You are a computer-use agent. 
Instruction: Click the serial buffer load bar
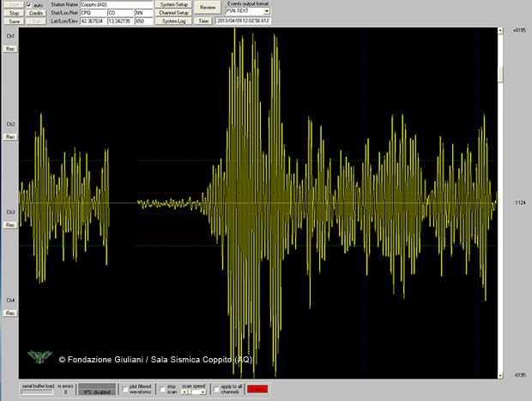coord(37,392)
